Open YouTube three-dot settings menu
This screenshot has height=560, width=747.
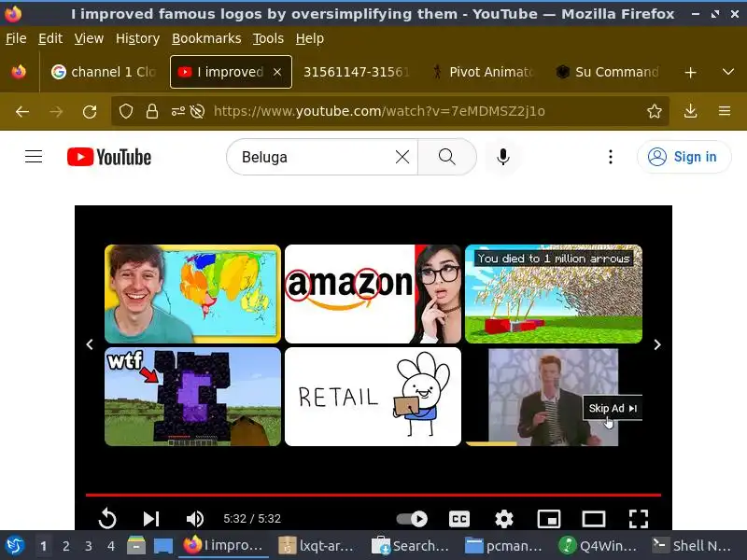click(x=611, y=157)
